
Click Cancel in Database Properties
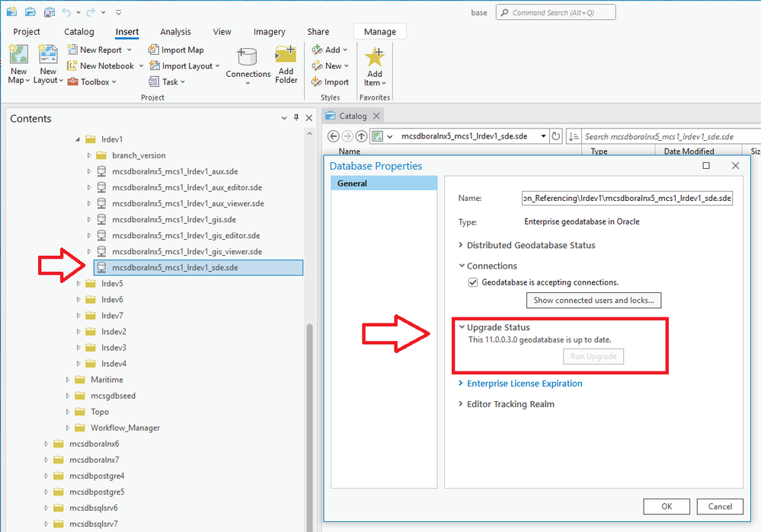(720, 506)
